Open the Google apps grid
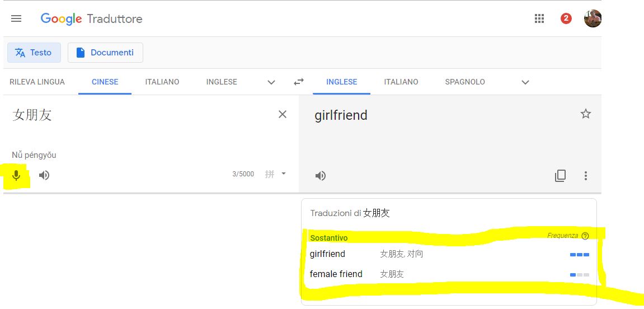The image size is (644, 309). [x=539, y=18]
